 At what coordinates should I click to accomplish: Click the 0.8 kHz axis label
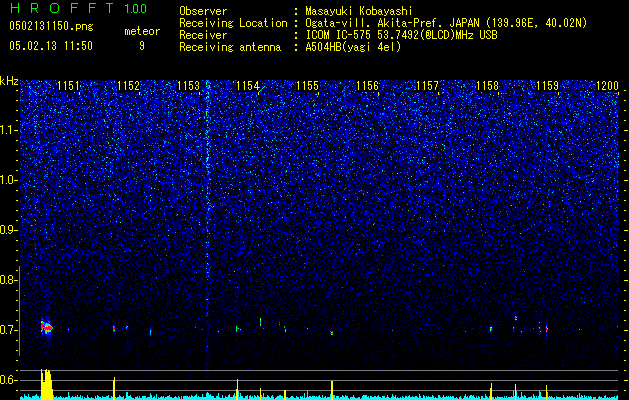(8, 280)
